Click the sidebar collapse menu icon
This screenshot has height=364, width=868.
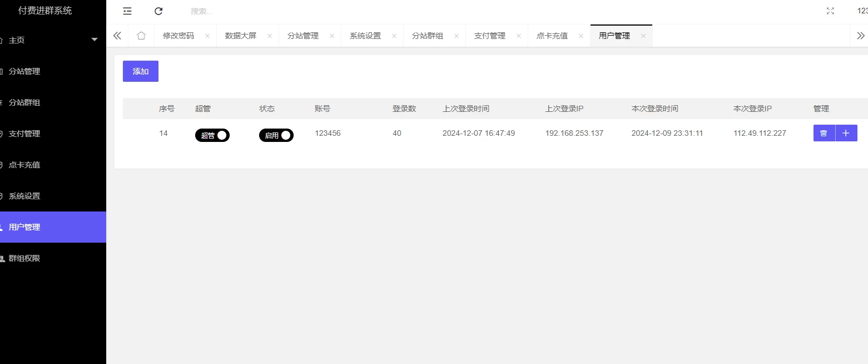tap(127, 11)
